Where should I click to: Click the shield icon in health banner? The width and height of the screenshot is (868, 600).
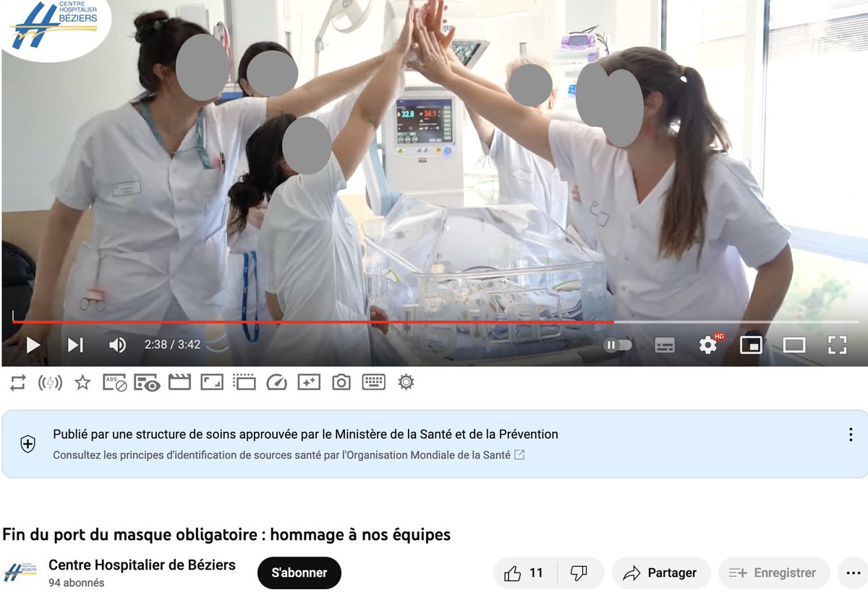[27, 444]
